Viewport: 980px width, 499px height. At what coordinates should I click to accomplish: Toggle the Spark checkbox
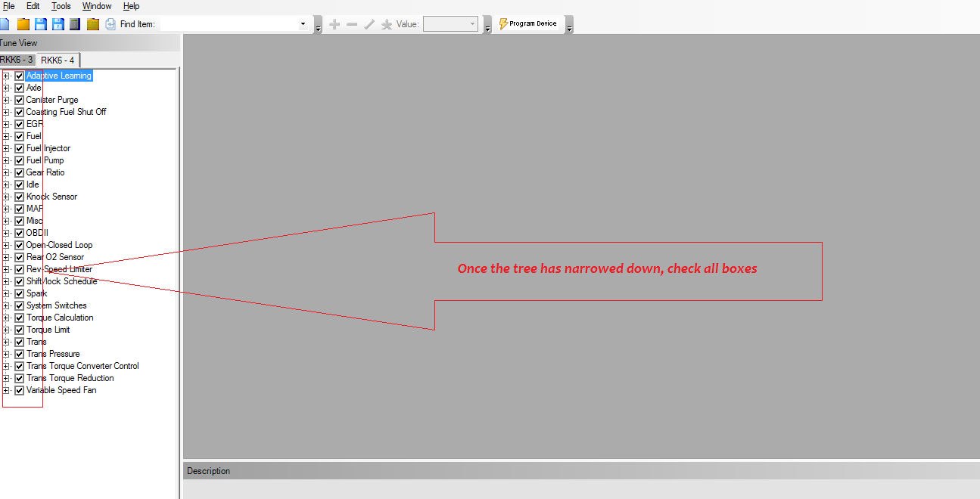coord(20,293)
